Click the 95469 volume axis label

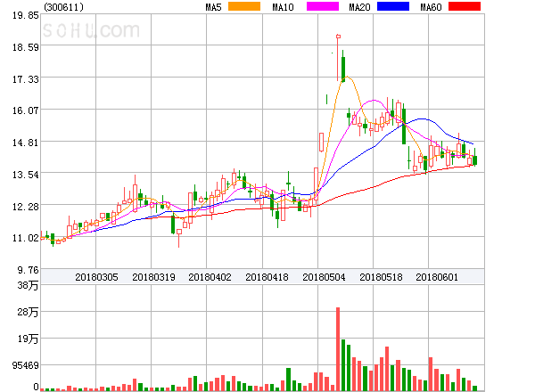coord(26,365)
